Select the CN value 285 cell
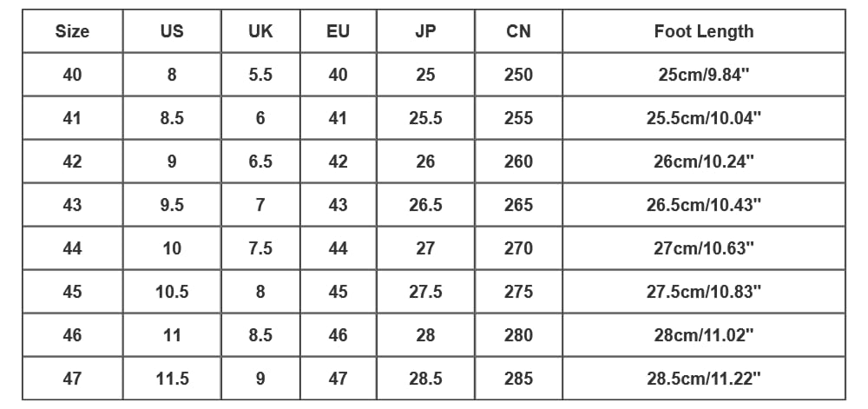The width and height of the screenshot is (868, 409). [x=518, y=379]
